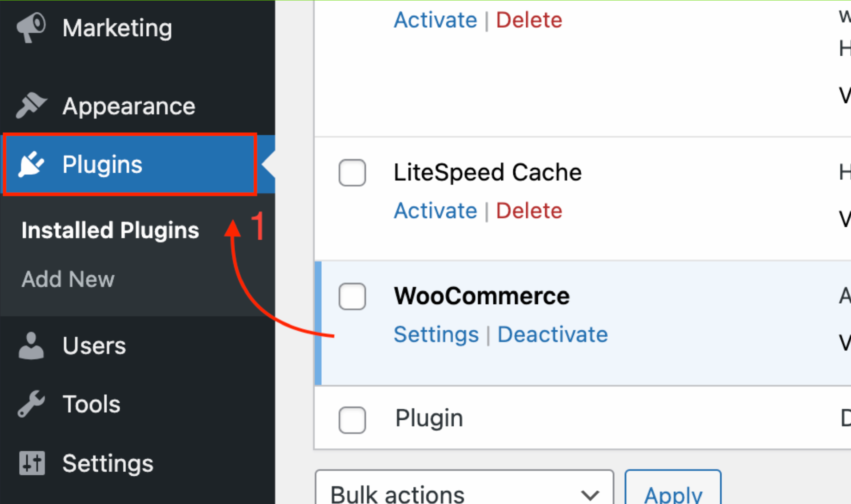Open Installed Plugins submenu item

pos(110,230)
